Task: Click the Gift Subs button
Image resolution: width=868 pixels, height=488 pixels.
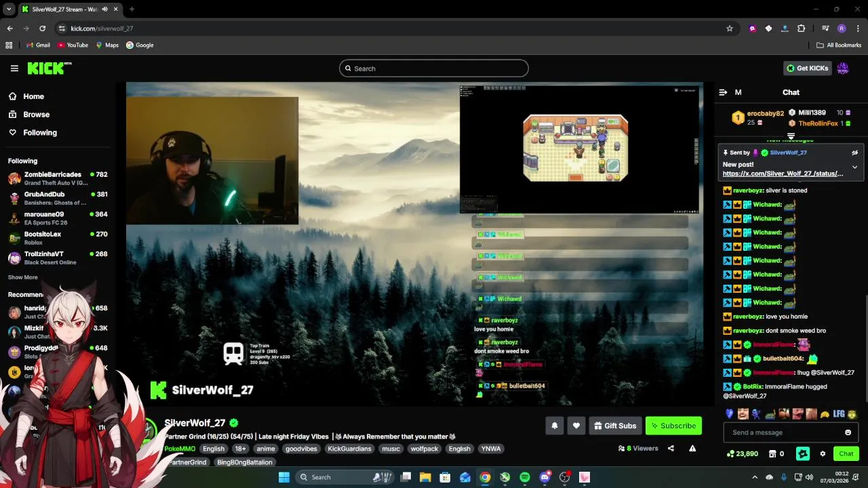Action: [615, 426]
